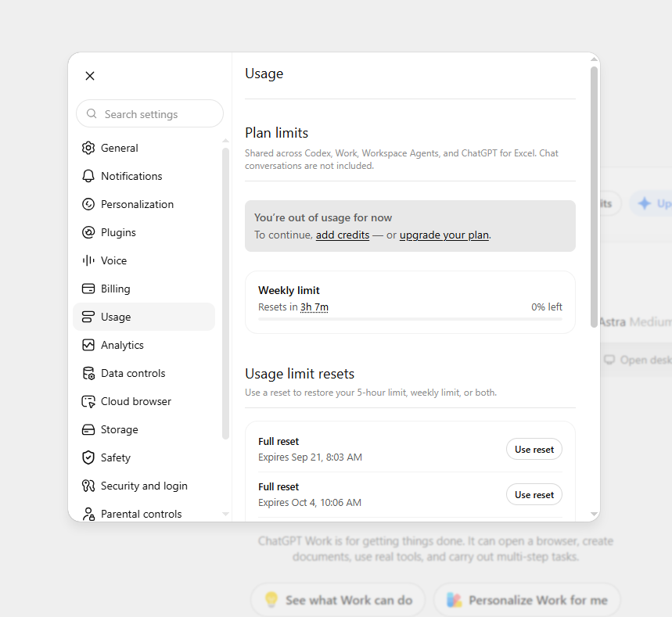Select the Safety shield icon
Screen dimensions: 672x617
[x=88, y=457]
